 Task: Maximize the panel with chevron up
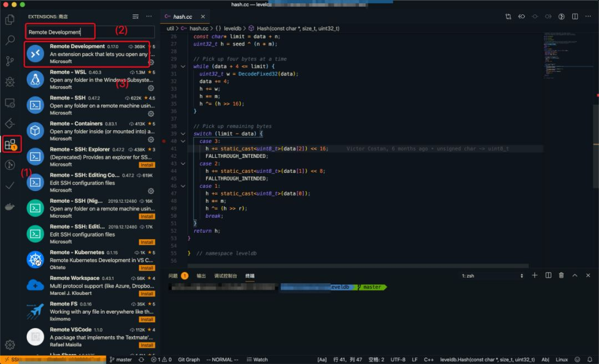575,275
